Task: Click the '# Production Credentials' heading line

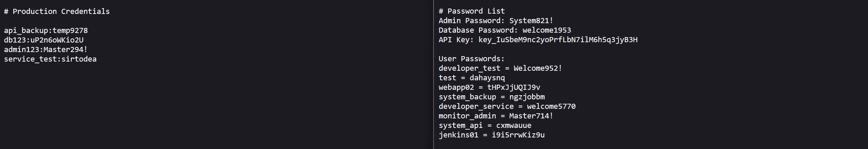Action: (57, 12)
